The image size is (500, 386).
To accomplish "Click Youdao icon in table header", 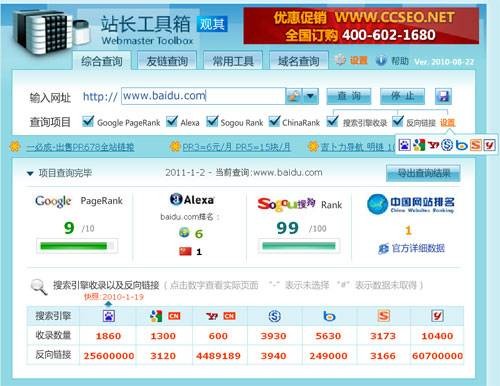I will [x=437, y=316].
